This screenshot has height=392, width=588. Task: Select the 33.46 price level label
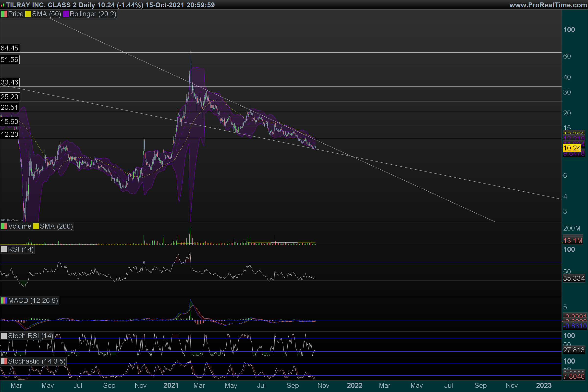[x=10, y=82]
